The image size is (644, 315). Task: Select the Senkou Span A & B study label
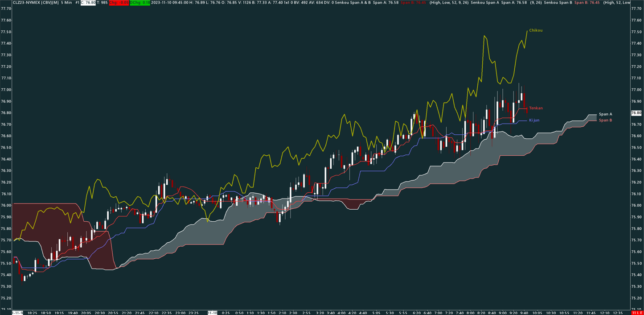tap(353, 3)
